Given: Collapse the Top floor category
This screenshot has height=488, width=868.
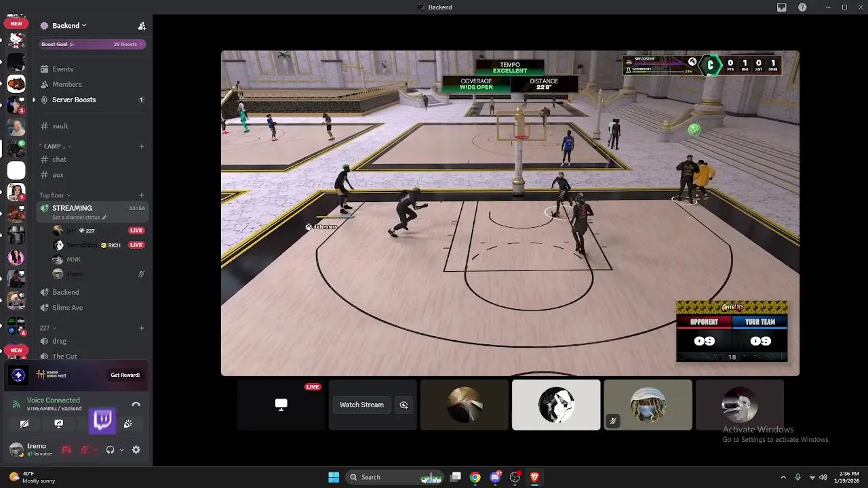Looking at the screenshot, I should pos(54,195).
